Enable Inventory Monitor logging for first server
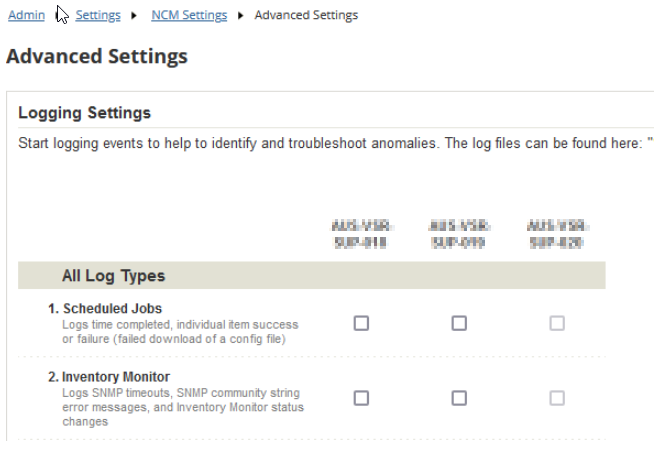This screenshot has width=656, height=457. click(x=361, y=398)
